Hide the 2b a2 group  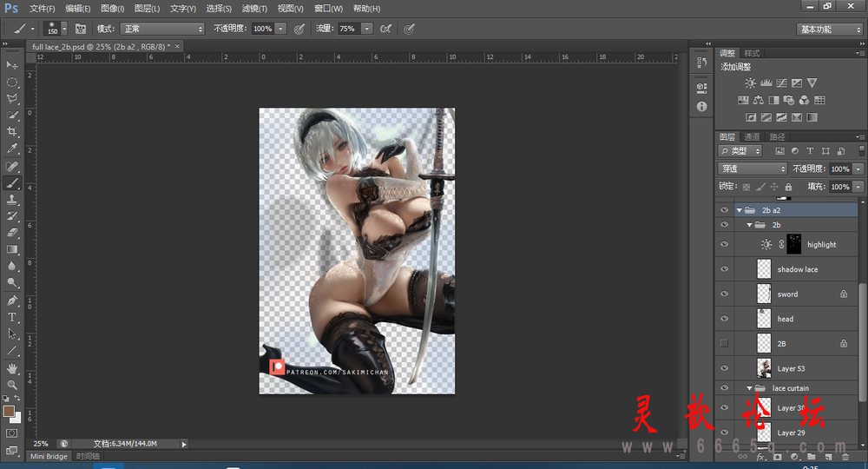coord(724,210)
